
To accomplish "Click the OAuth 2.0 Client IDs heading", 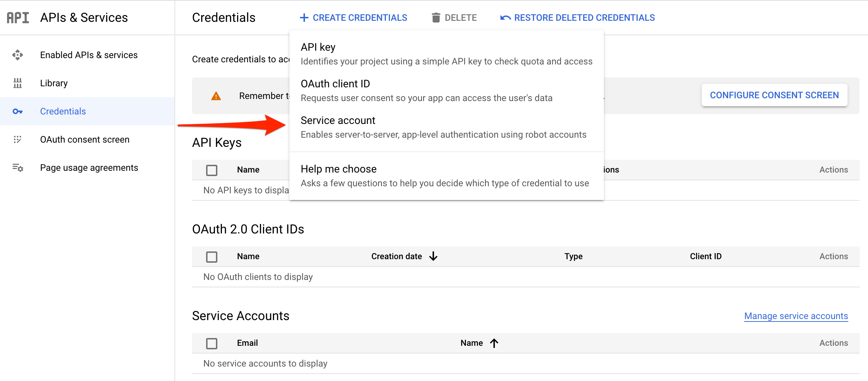I will pos(248,229).
